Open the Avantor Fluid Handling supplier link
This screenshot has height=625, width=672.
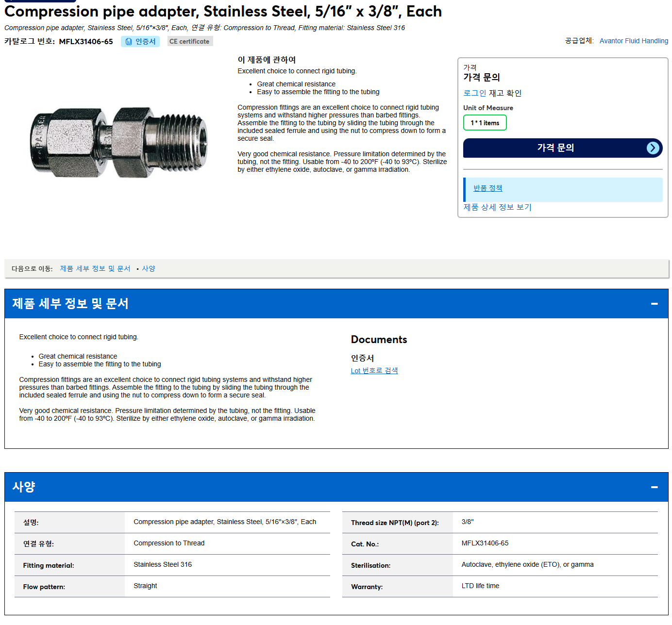click(634, 41)
